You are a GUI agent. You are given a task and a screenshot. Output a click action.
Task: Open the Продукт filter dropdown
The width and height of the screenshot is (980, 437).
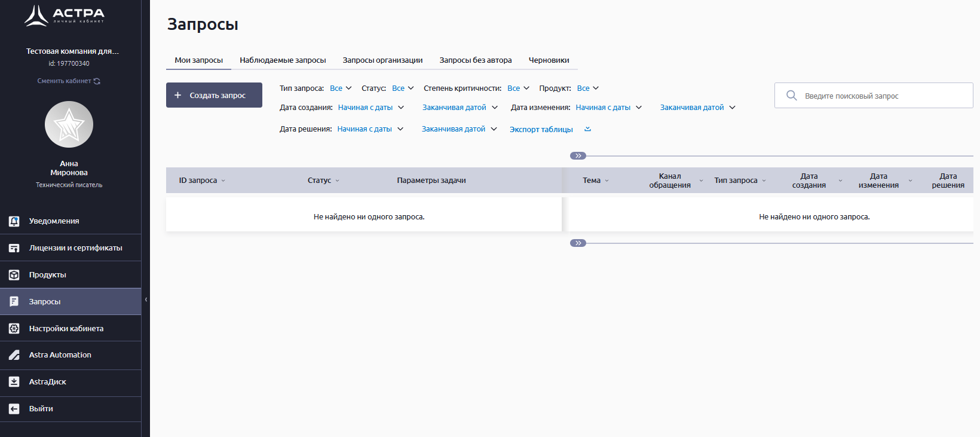point(587,88)
